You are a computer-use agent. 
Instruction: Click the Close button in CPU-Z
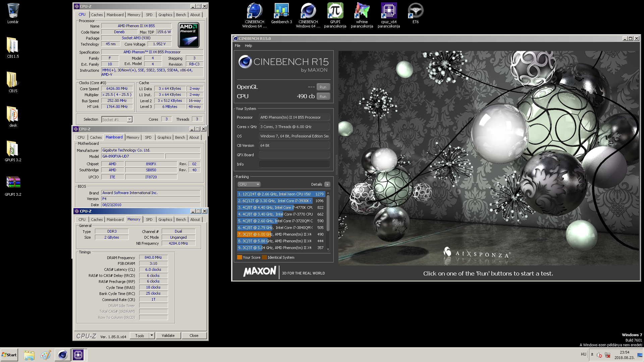point(194,336)
